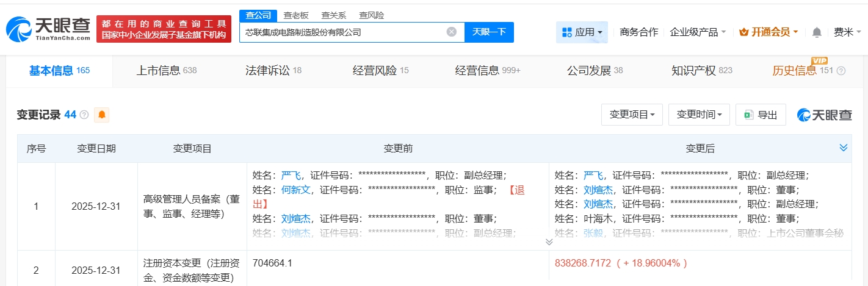Open the 何新文 person link in 变更前
This screenshot has width=868, height=286.
297,190
